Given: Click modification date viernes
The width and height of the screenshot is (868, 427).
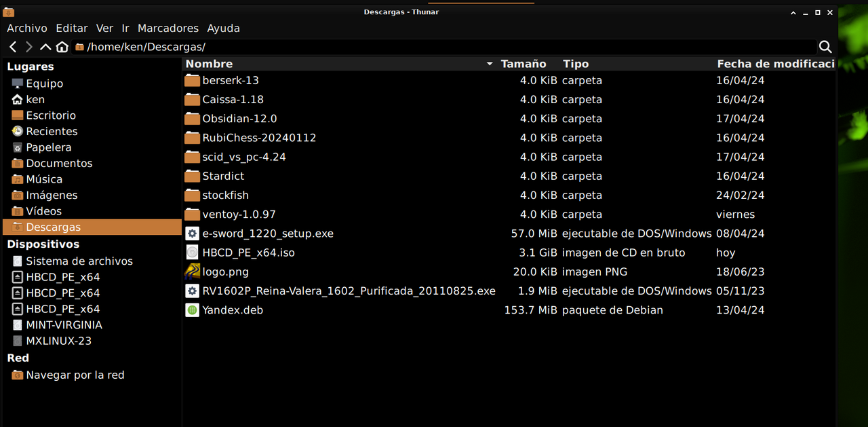Looking at the screenshot, I should point(736,214).
